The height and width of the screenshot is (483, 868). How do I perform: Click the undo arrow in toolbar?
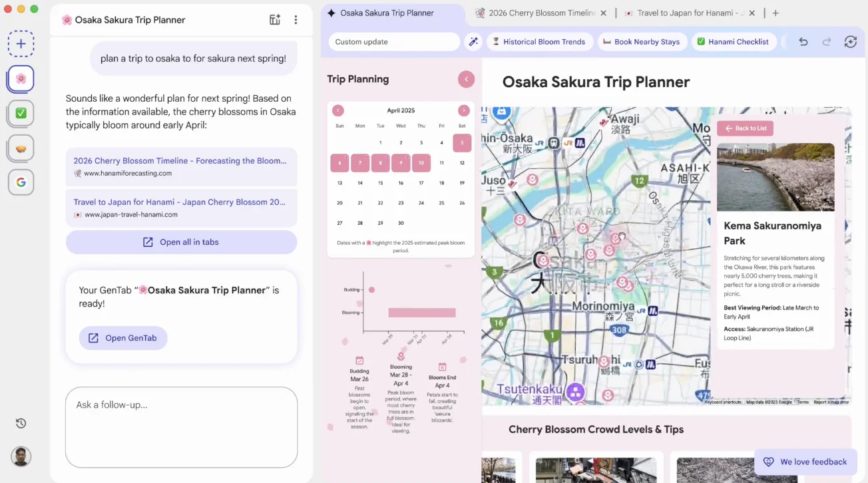(803, 42)
